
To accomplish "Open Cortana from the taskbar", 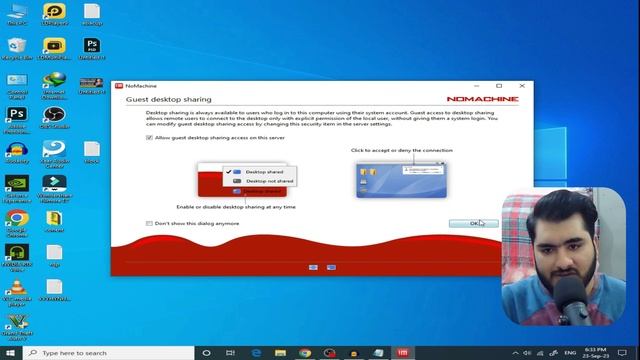I will click(x=207, y=353).
